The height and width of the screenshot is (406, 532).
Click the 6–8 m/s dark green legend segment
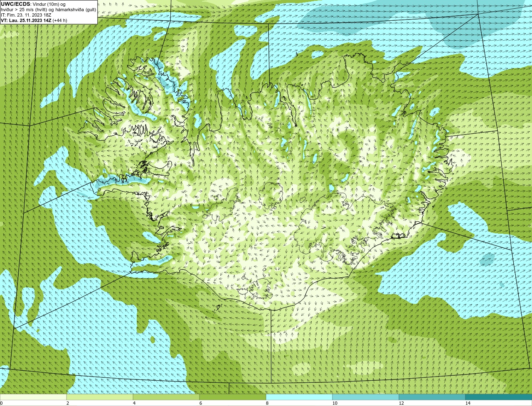pyautogui.click(x=233, y=397)
